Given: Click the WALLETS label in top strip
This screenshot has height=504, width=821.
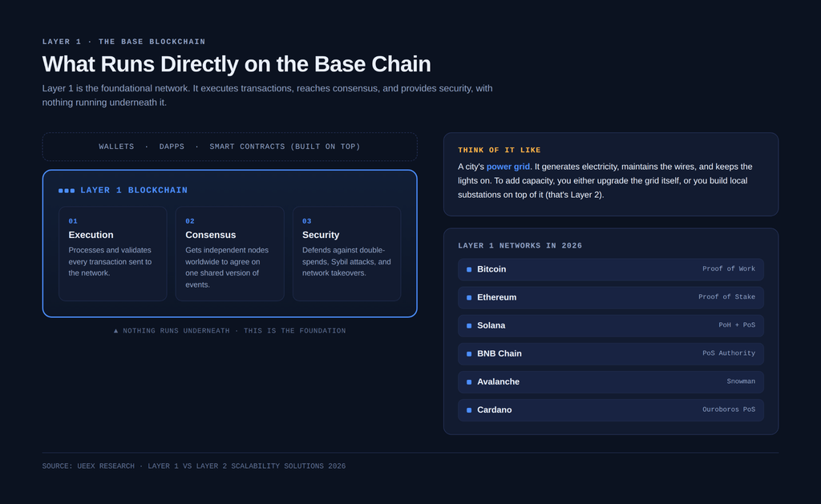Looking at the screenshot, I should tap(116, 147).
